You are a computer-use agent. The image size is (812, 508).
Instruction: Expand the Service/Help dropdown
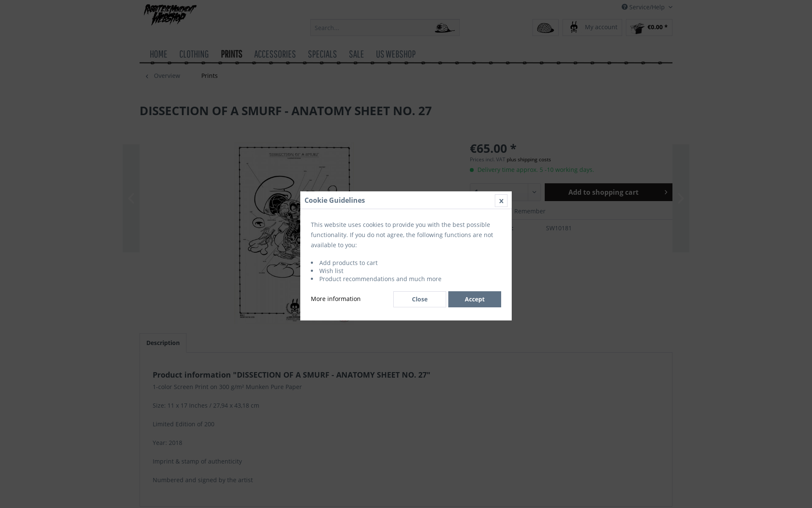click(x=670, y=7)
